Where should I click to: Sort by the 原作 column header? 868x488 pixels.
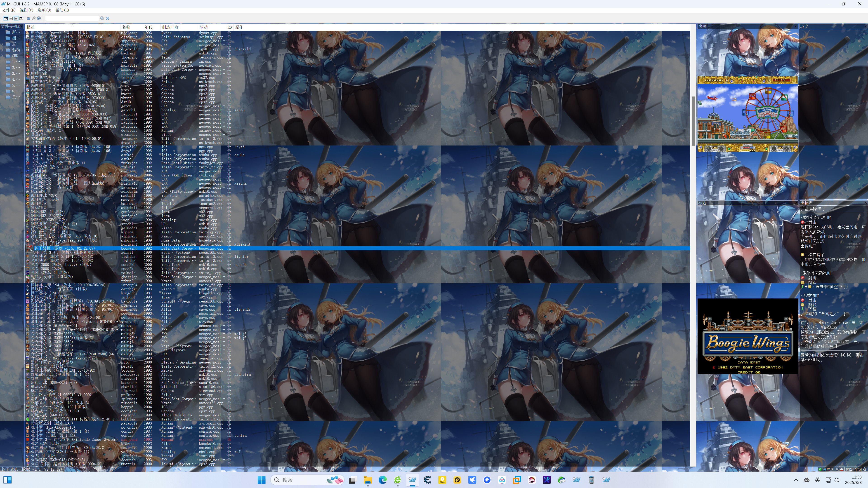(x=239, y=27)
